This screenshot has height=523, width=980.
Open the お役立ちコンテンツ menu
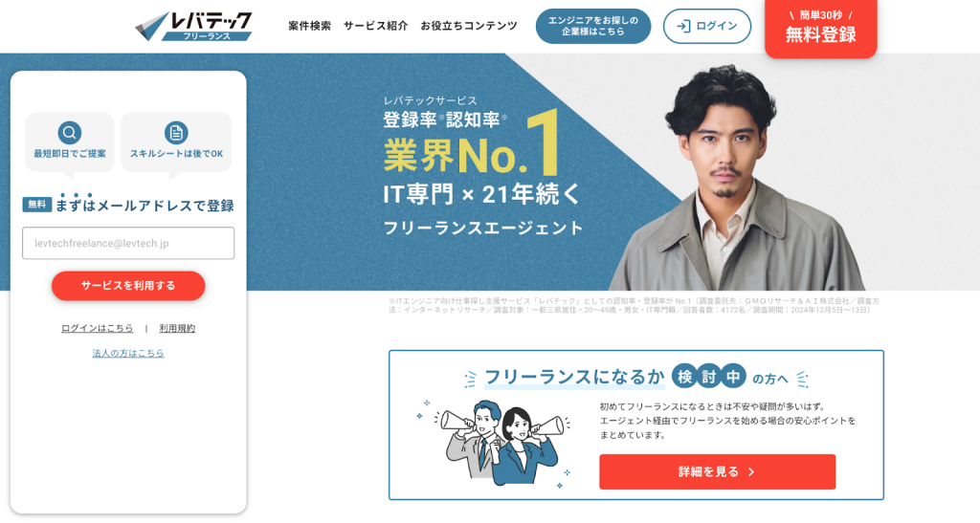[469, 26]
